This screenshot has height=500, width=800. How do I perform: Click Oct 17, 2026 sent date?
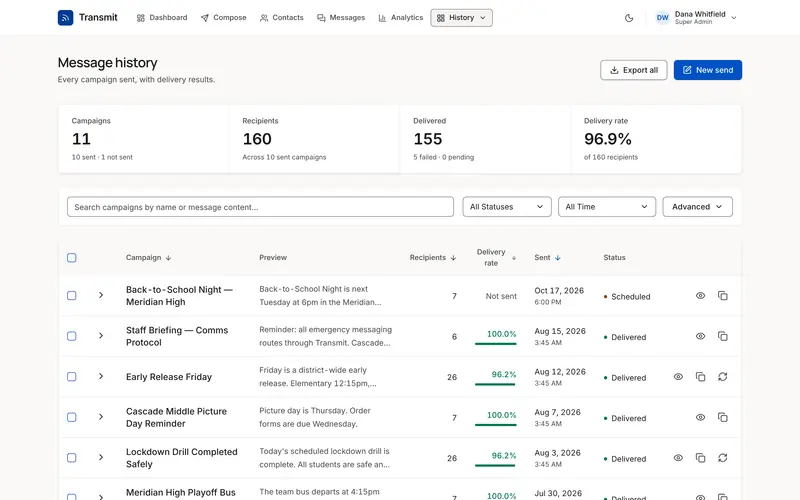tap(559, 290)
